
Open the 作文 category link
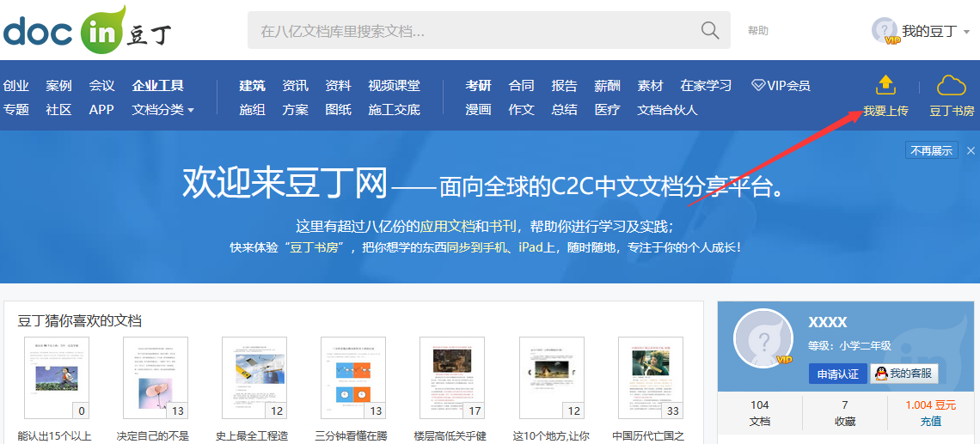click(x=521, y=110)
